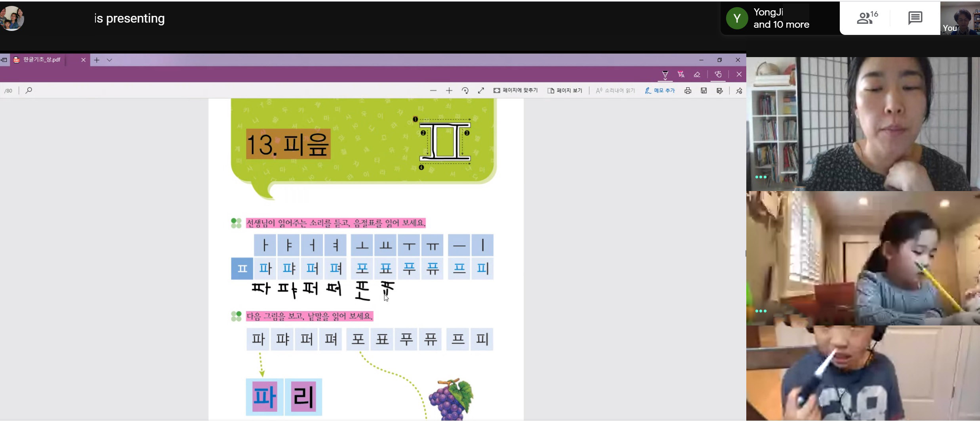Open the 페이지 보기 page view options
The width and height of the screenshot is (980, 421).
[x=564, y=91]
